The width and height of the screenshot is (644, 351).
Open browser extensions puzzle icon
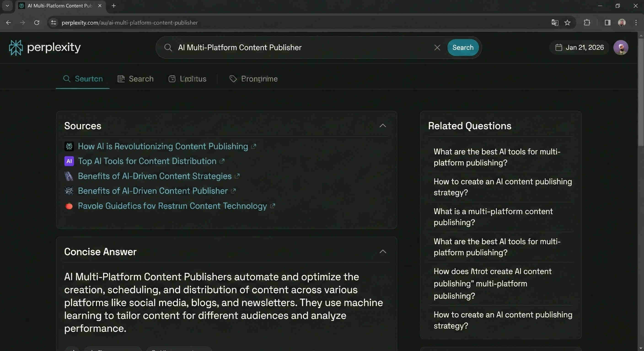coord(587,22)
